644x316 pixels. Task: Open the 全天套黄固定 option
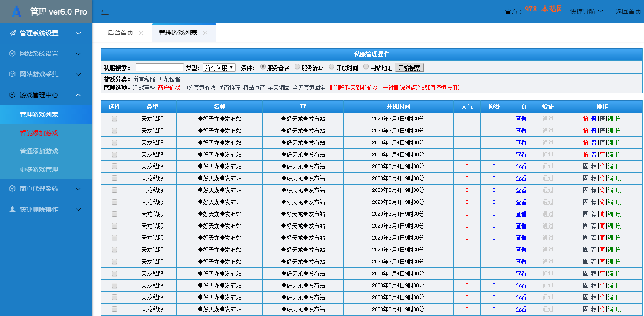click(309, 87)
